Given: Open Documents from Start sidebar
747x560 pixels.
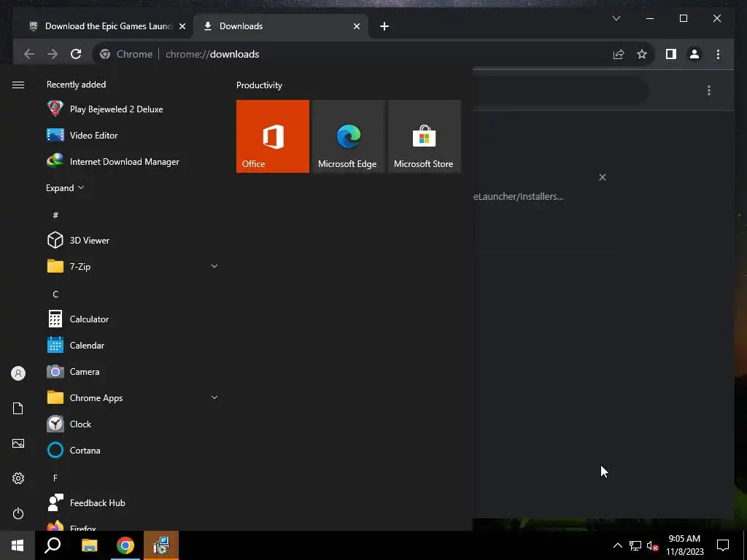Looking at the screenshot, I should click(x=18, y=408).
